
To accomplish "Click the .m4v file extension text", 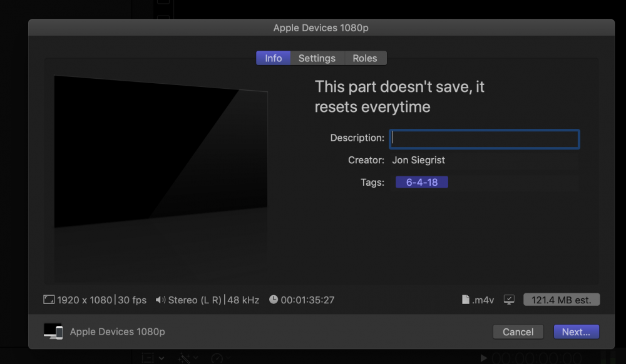I will [483, 300].
